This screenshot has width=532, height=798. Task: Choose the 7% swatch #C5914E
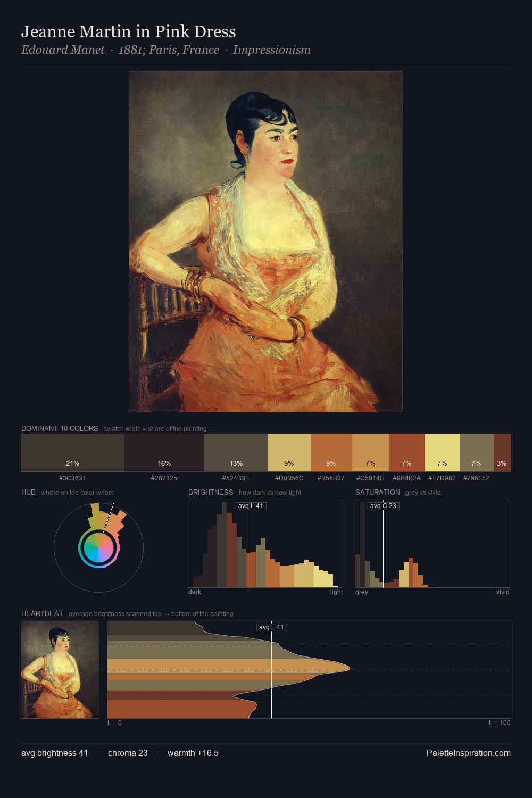(x=370, y=453)
